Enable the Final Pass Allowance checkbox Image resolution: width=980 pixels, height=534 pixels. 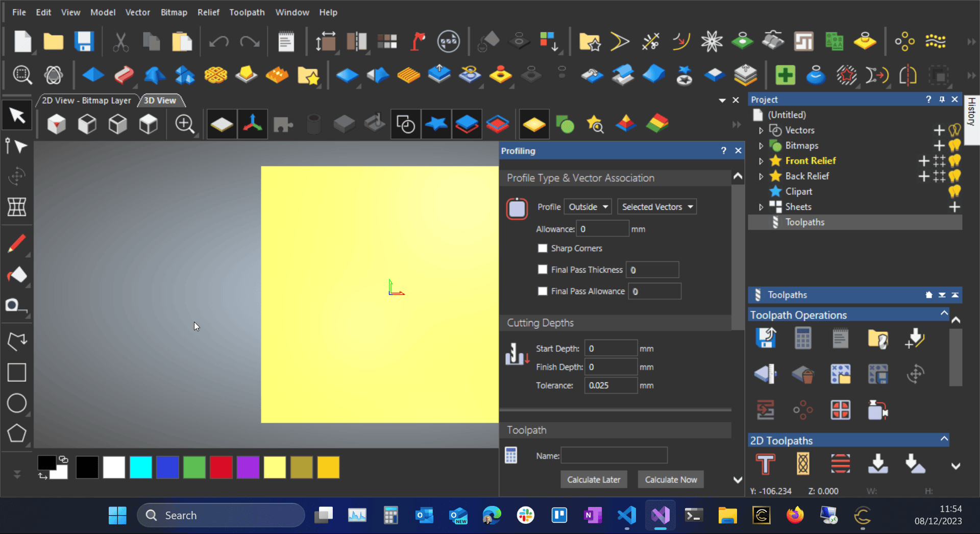click(543, 291)
